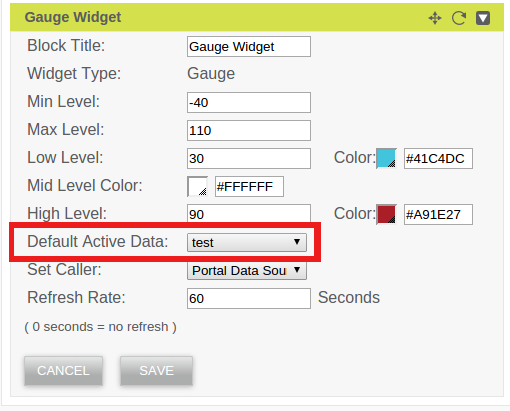The height and width of the screenshot is (411, 510).
Task: Click the Mid Level white color swatch
Action: point(198,186)
